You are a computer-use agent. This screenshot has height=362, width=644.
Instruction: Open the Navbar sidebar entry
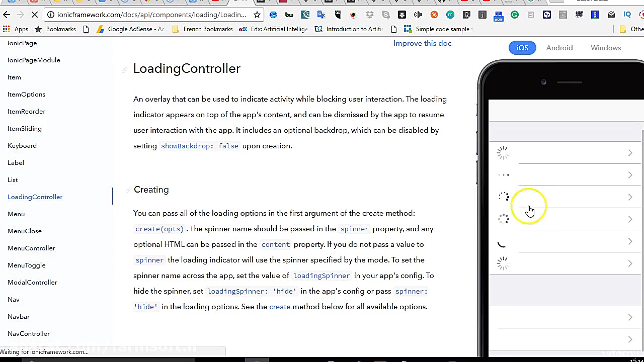[x=19, y=317]
